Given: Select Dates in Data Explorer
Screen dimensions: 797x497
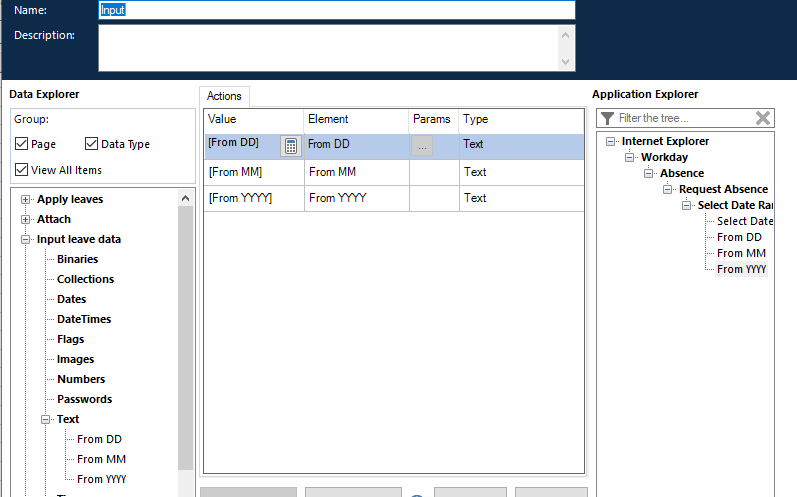Looking at the screenshot, I should [x=72, y=299].
